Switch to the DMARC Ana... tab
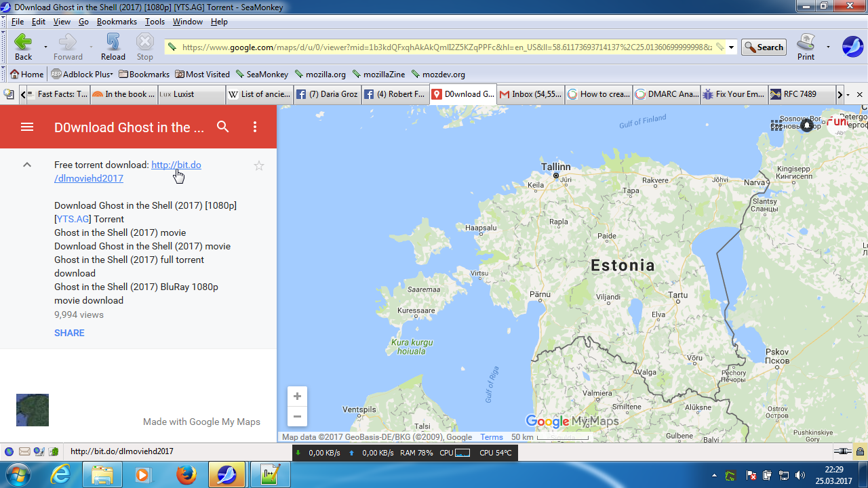 (666, 94)
